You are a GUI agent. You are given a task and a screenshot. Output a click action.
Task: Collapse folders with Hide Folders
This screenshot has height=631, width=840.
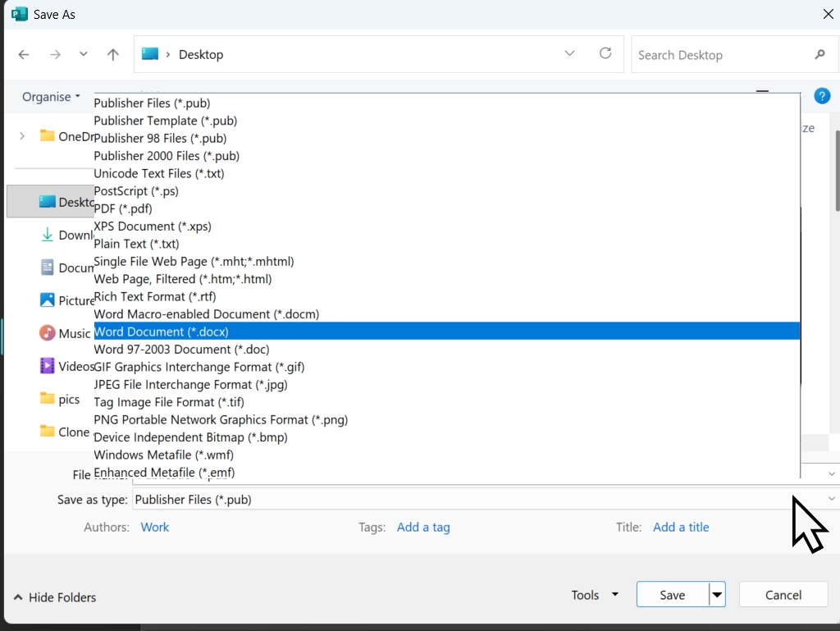[x=55, y=597]
